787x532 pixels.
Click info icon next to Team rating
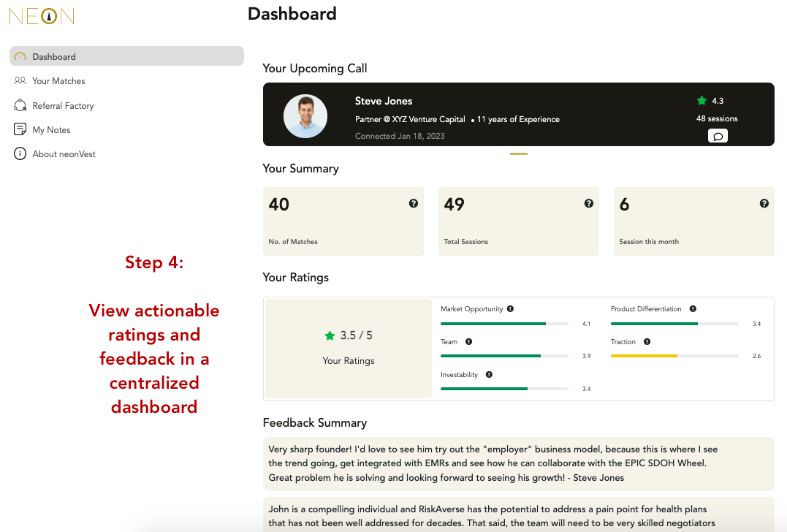[x=469, y=342]
